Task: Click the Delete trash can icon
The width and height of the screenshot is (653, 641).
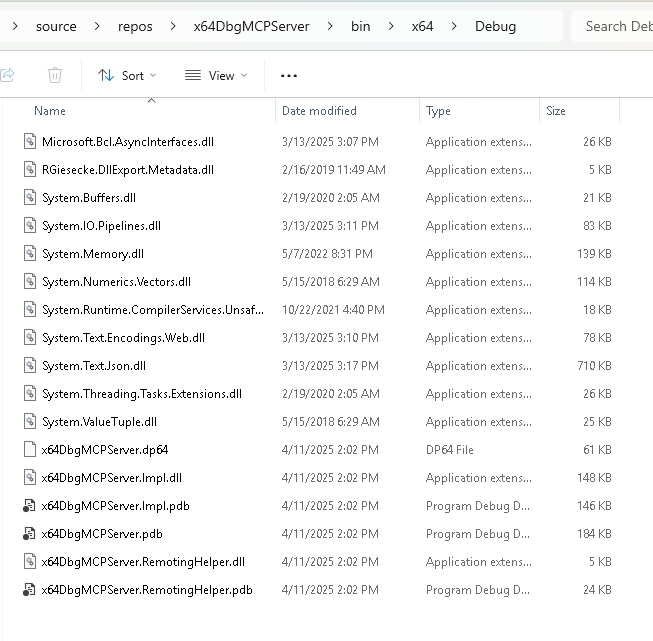Action: 55,75
